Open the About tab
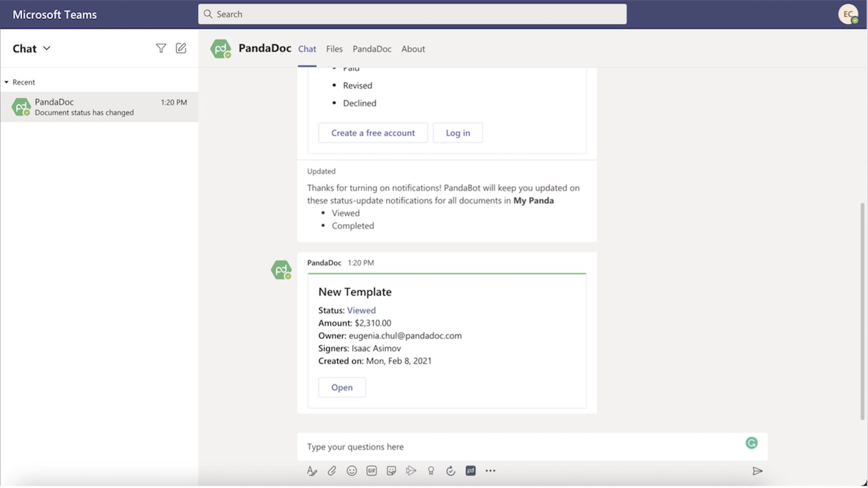This screenshot has height=488, width=868. 413,49
